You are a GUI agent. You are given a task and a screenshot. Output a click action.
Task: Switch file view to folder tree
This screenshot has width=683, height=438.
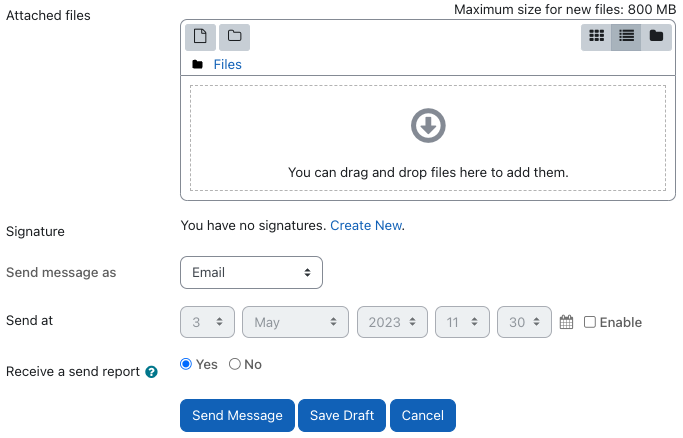656,37
